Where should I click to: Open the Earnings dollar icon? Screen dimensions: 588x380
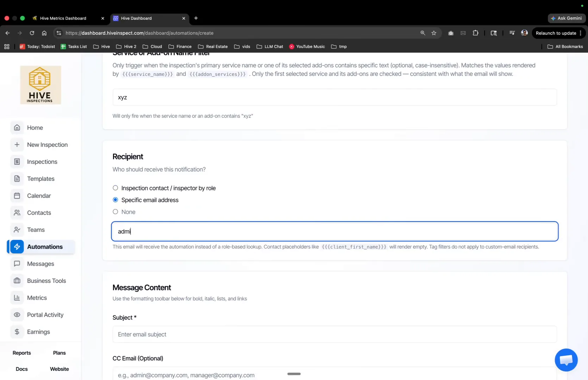pyautogui.click(x=17, y=332)
